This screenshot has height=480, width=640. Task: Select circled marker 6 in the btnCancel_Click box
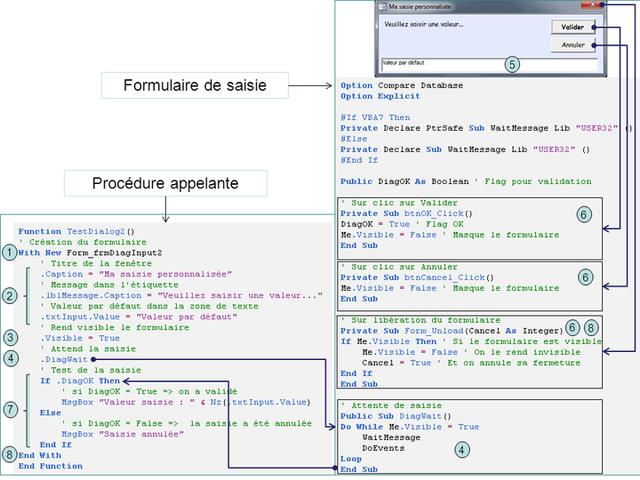[x=584, y=275]
